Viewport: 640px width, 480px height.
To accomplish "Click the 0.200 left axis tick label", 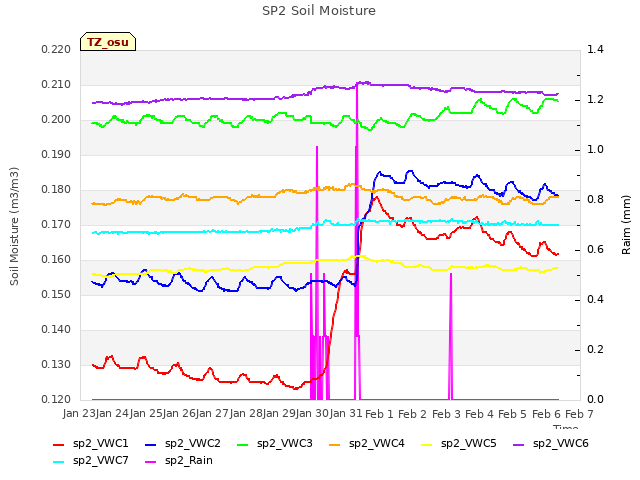I will [x=56, y=120].
